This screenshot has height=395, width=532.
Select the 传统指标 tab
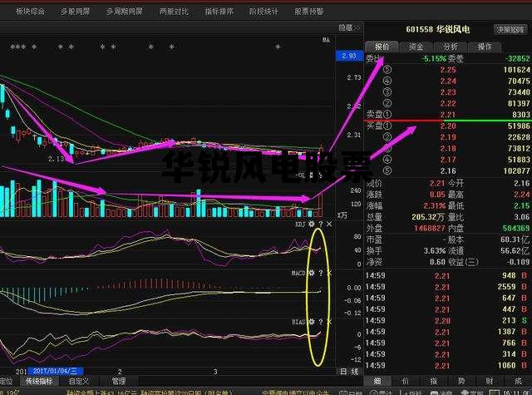pos(39,381)
